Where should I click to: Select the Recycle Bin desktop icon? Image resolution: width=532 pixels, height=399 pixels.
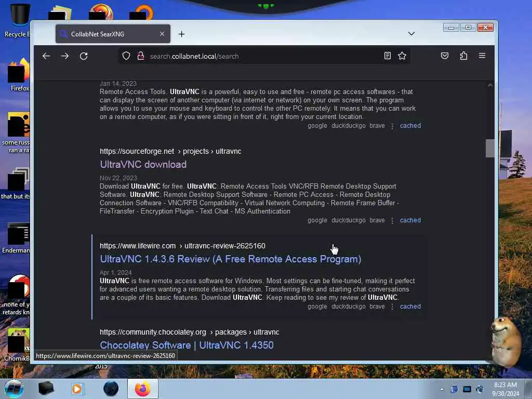click(x=18, y=20)
